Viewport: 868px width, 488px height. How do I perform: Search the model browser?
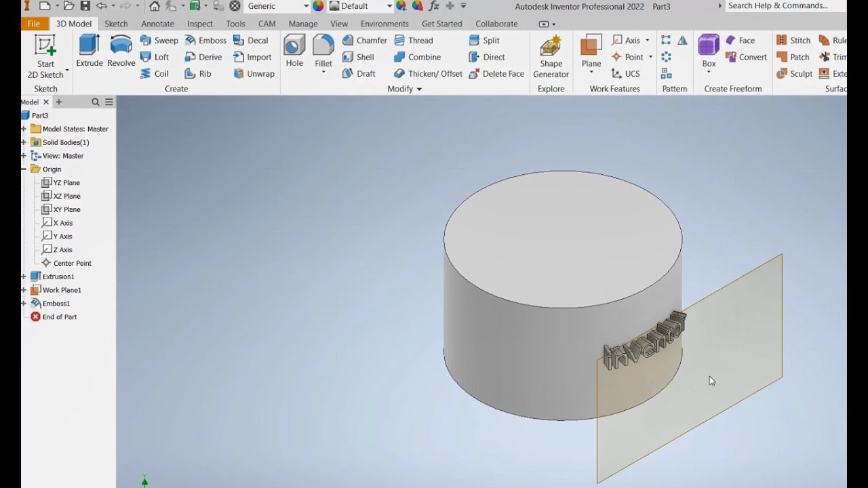pyautogui.click(x=96, y=102)
